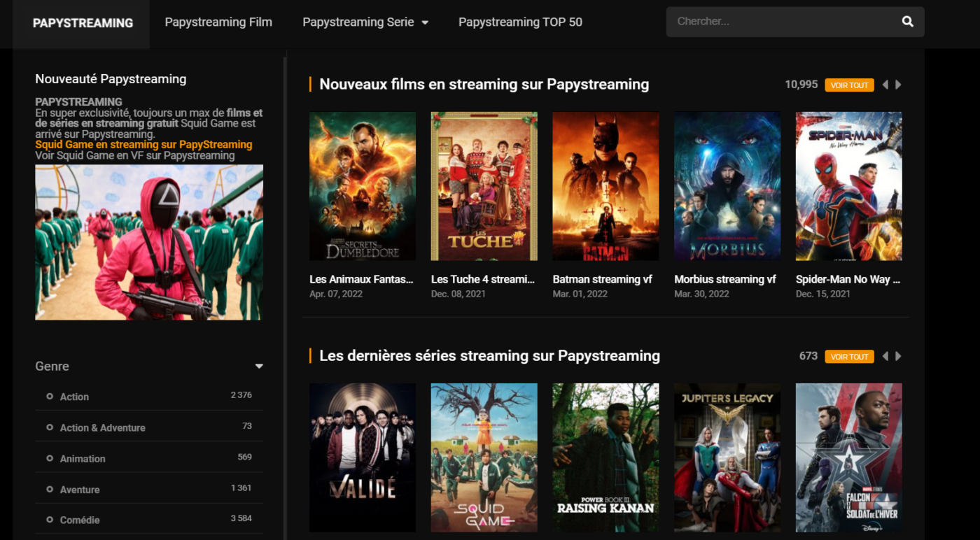Click the 1 361 Aventure count
980x540 pixels.
pyautogui.click(x=241, y=488)
